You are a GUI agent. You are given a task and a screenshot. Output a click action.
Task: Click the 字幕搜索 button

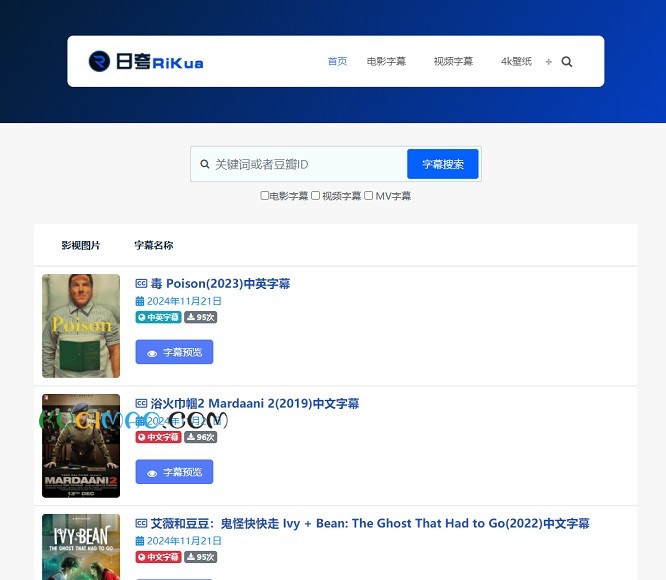[443, 164]
